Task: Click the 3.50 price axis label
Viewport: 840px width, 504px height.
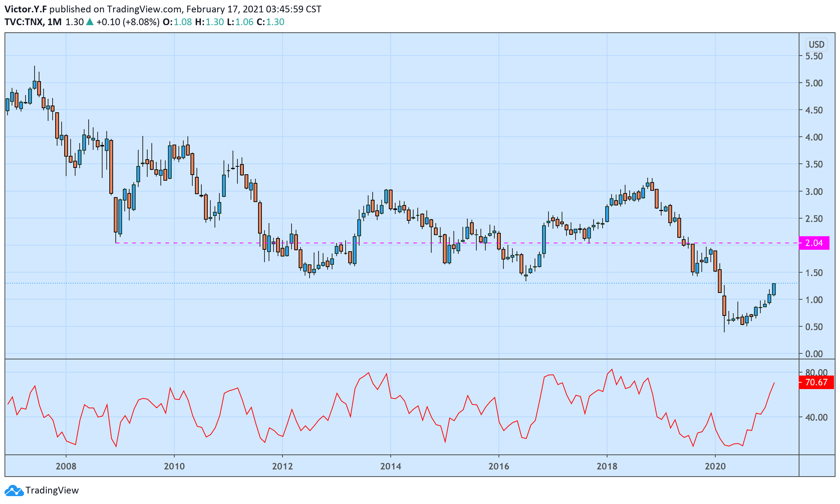Action: tap(814, 164)
